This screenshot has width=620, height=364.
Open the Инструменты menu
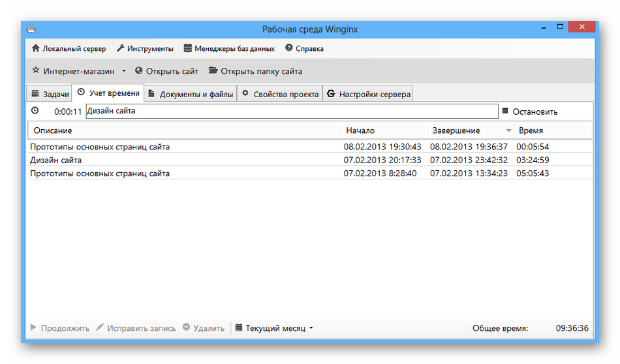point(145,48)
